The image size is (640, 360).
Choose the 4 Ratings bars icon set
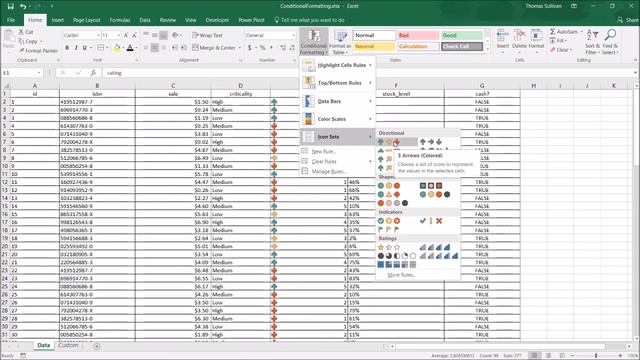pos(435,247)
